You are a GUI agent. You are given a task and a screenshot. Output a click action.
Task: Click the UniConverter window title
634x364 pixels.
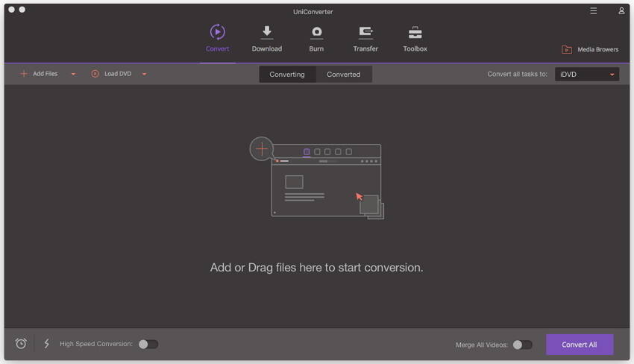(x=313, y=12)
